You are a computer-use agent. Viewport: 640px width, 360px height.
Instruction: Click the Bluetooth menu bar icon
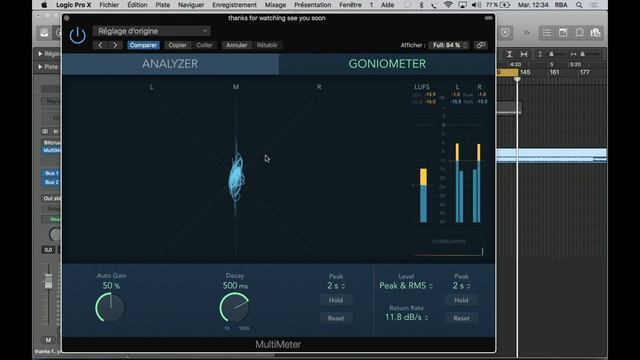tap(421, 5)
